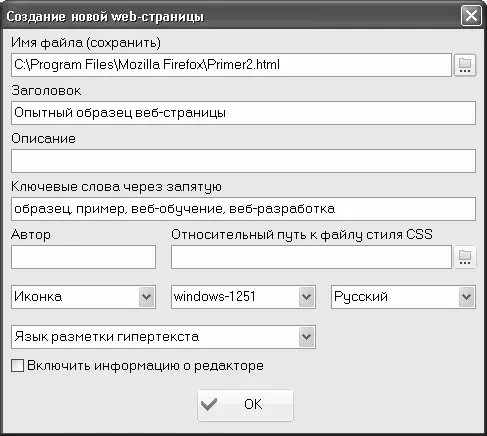Screen dimensions: 487x436
Task: Browse for file name save location
Action: [465, 65]
